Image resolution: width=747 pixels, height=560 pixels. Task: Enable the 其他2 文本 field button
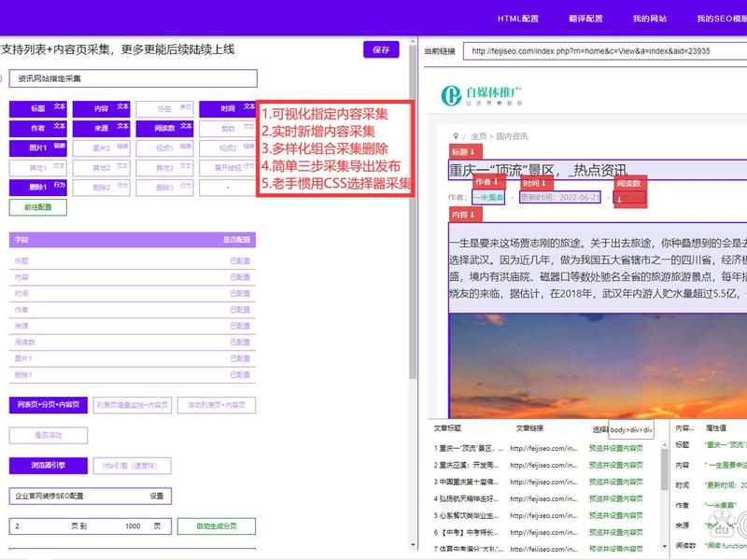point(101,168)
